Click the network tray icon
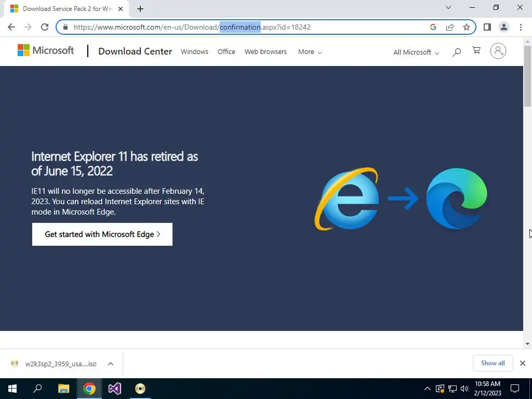The height and width of the screenshot is (399, 532). tap(453, 389)
